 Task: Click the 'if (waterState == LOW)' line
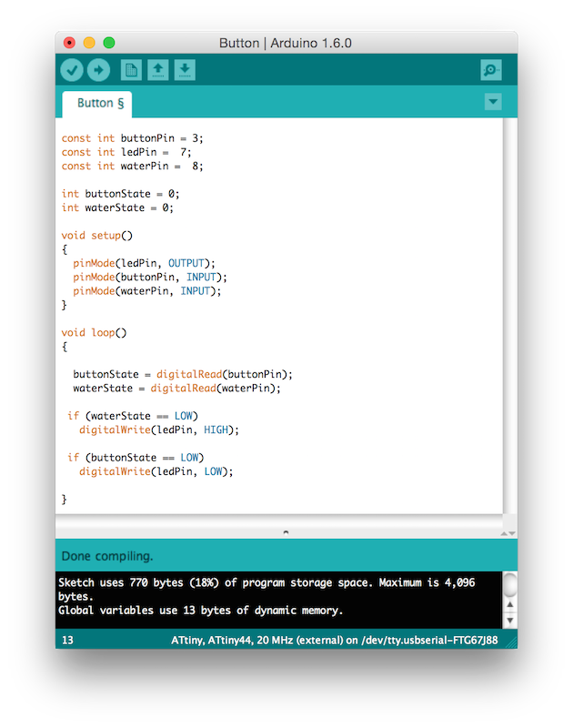(x=133, y=416)
